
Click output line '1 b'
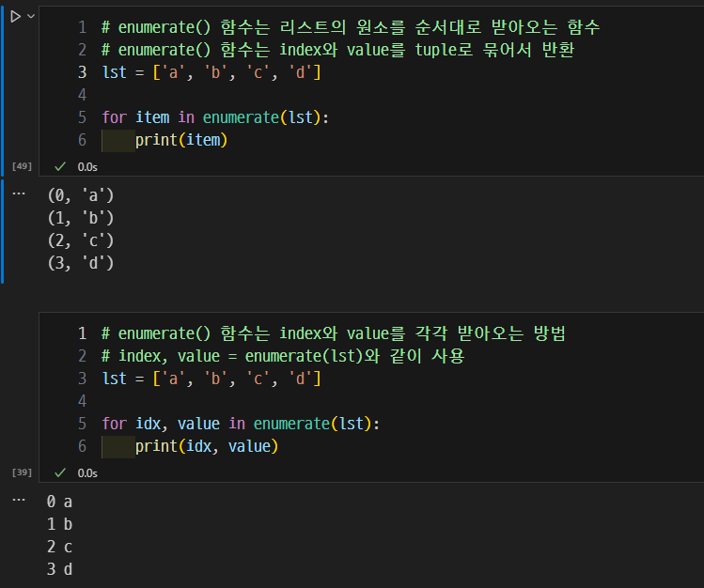click(60, 524)
